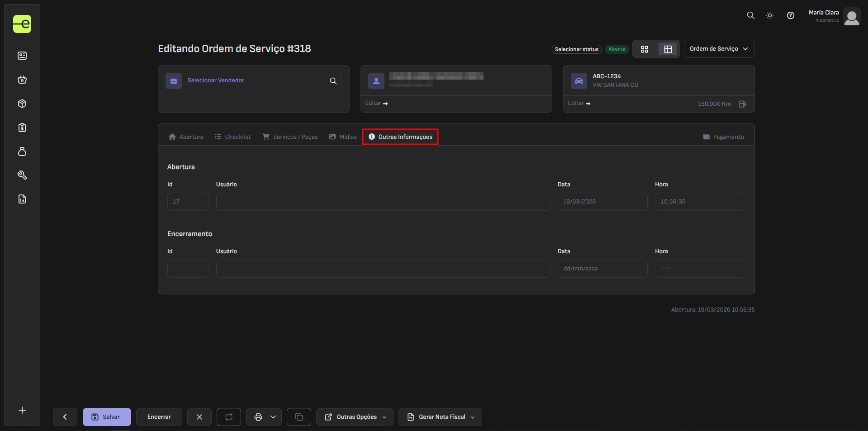
Task: Switch to grid card view layout
Action: click(x=645, y=49)
